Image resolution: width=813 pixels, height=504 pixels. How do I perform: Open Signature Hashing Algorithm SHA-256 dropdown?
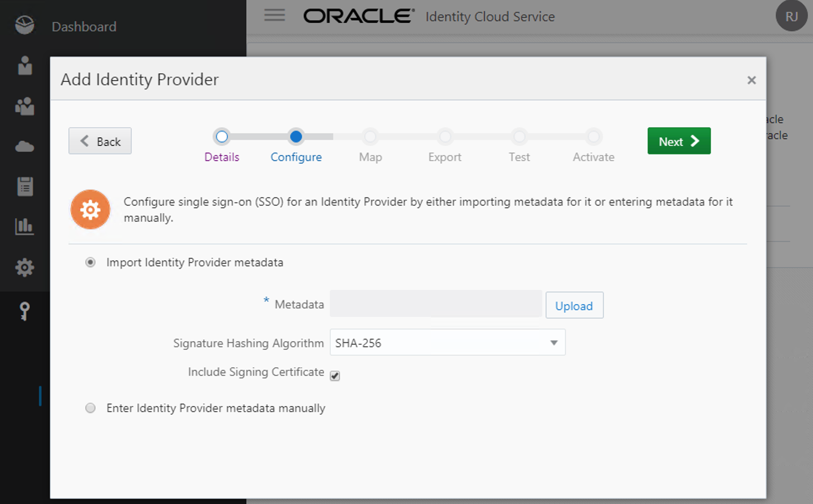[x=447, y=342]
